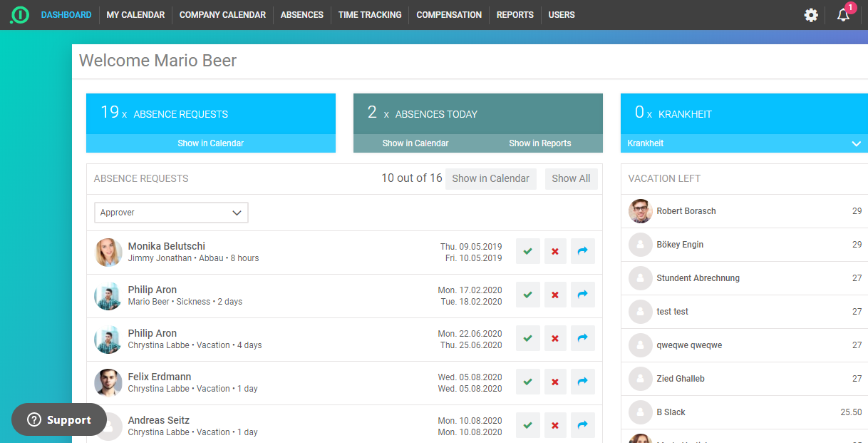Image resolution: width=868 pixels, height=443 pixels.
Task: Go to the Dashboard tab
Action: [66, 15]
